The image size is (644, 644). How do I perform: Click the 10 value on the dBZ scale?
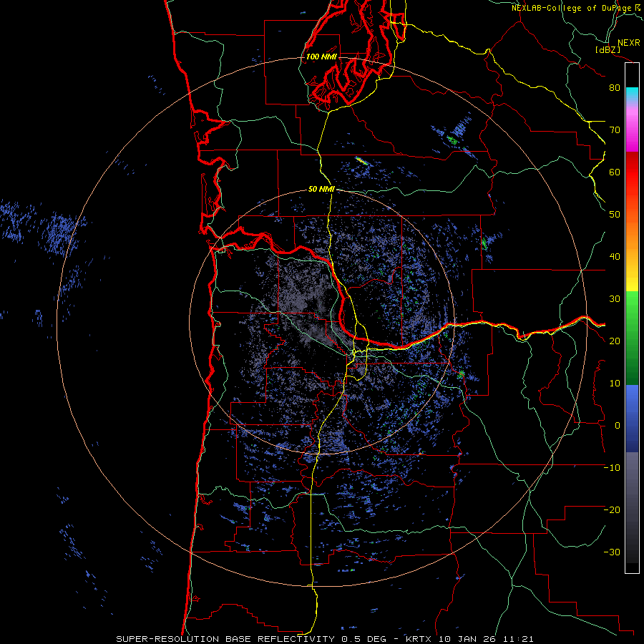tap(615, 384)
